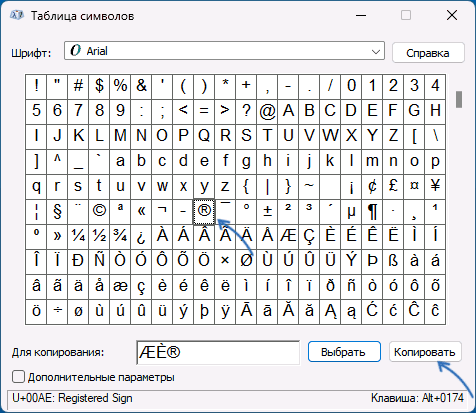
Task: Click the Выбрать button
Action: [344, 352]
